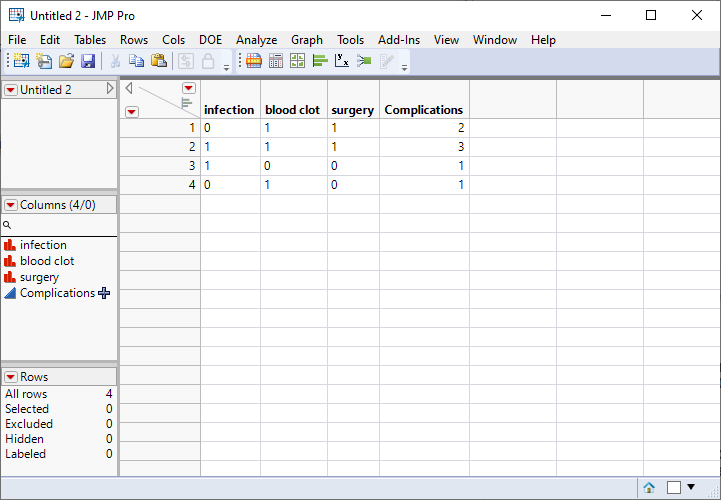Launch Fit Y by X icon
Viewport: 721px width, 500px height.
(342, 61)
